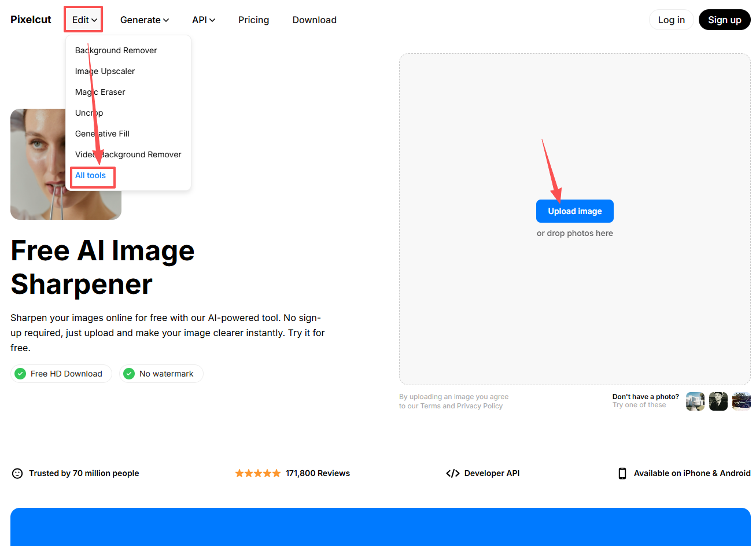Choose Generative Fill from the Edit menu

click(102, 134)
